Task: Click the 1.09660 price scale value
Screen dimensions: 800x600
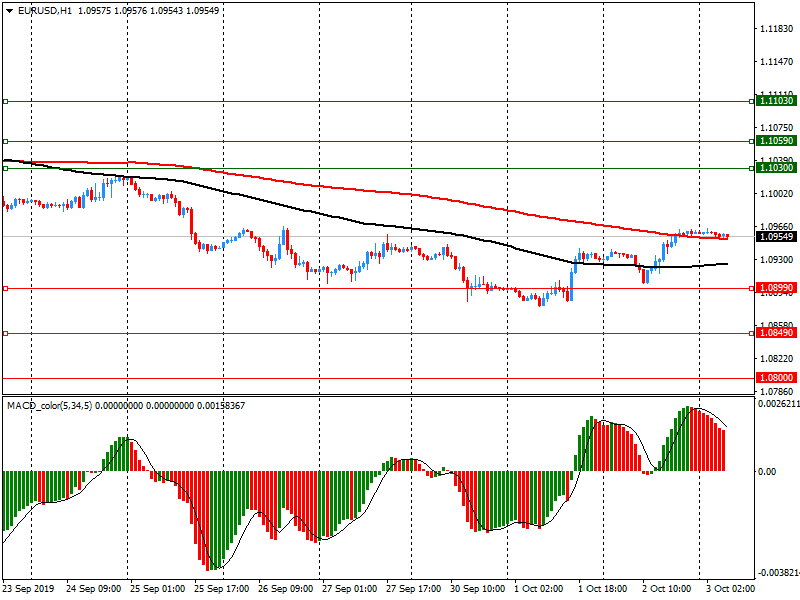Action: point(777,227)
